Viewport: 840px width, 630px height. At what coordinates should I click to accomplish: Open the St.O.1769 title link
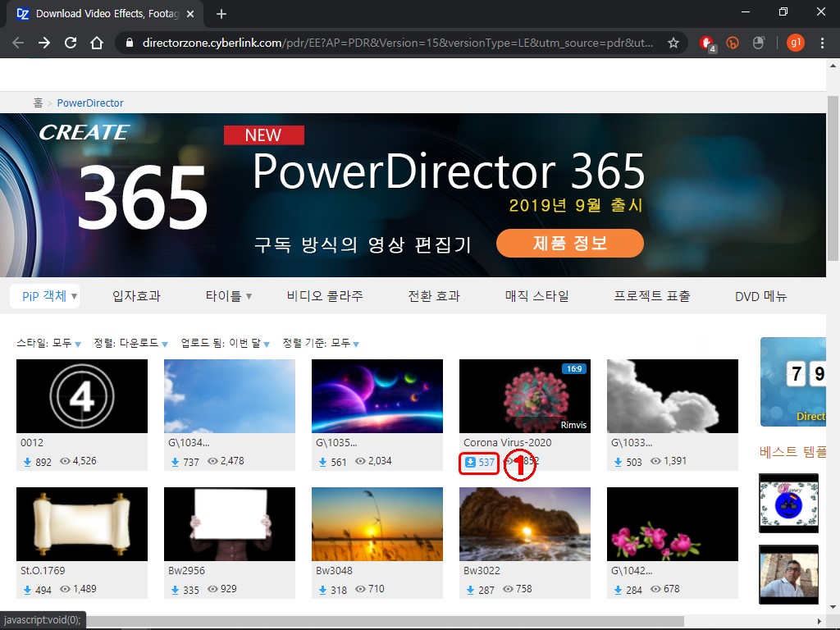click(x=43, y=571)
